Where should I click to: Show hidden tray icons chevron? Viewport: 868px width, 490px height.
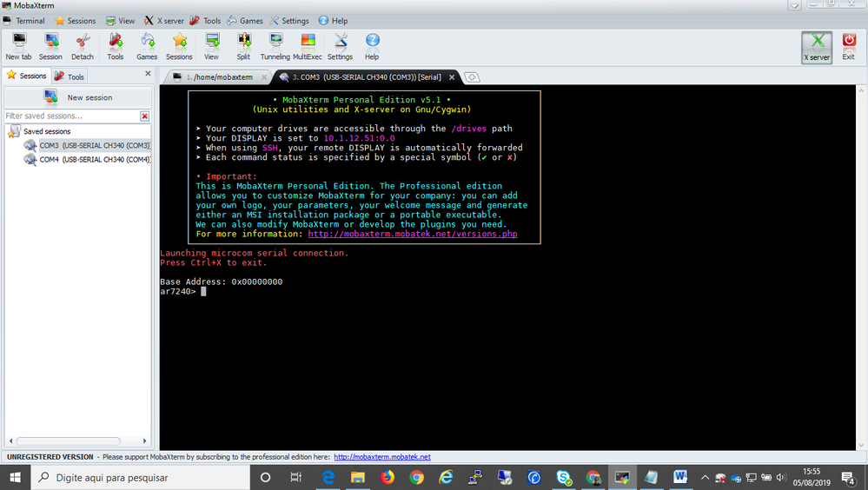pyautogui.click(x=705, y=477)
